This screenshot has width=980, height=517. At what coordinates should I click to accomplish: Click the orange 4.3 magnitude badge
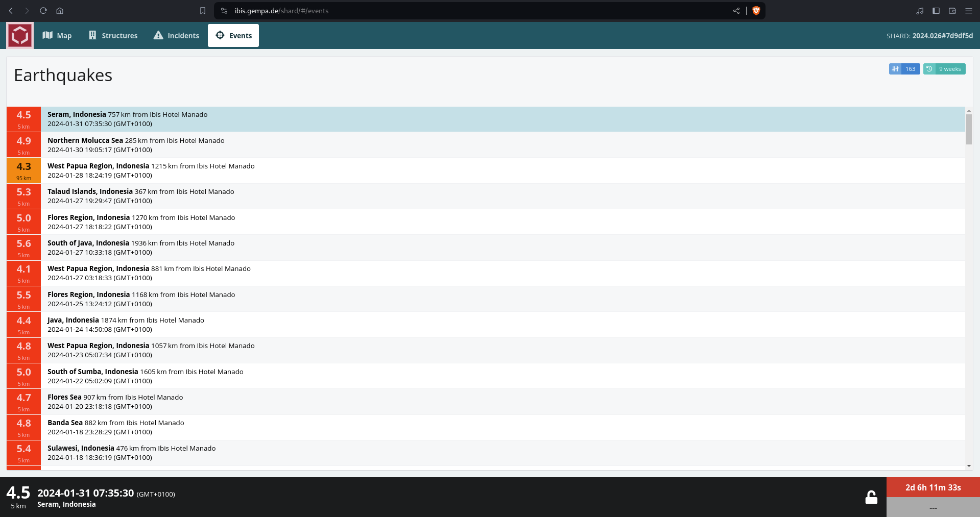[23, 170]
